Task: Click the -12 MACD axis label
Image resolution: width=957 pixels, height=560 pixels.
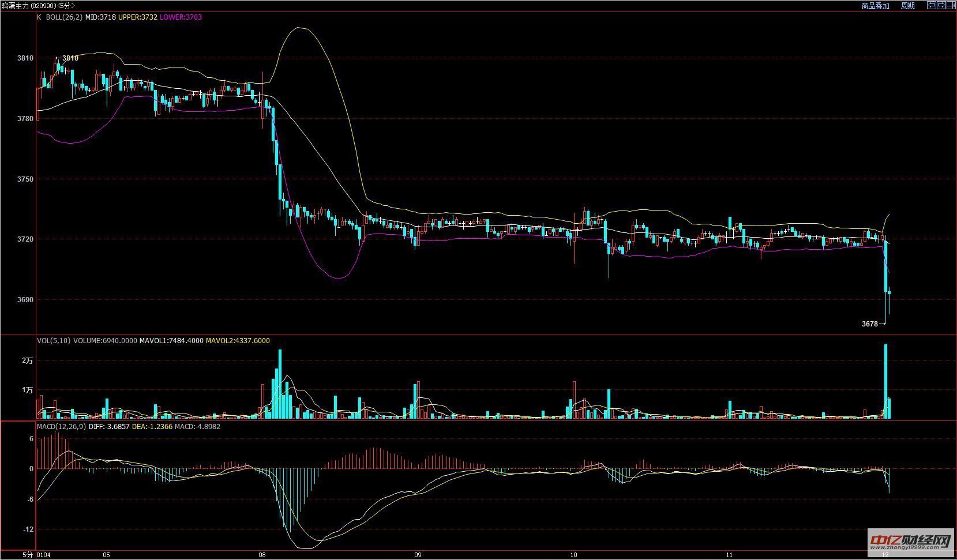Action: click(28, 529)
